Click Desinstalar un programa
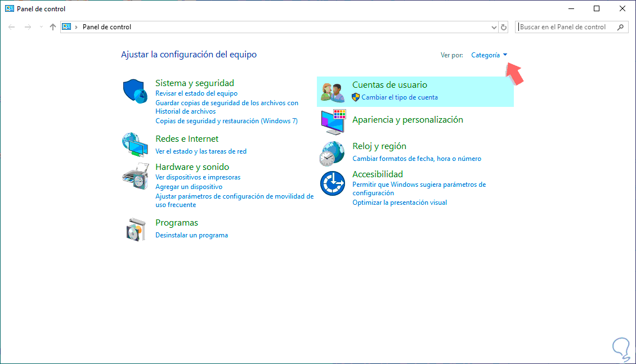This screenshot has height=364, width=636. pyautogui.click(x=191, y=235)
